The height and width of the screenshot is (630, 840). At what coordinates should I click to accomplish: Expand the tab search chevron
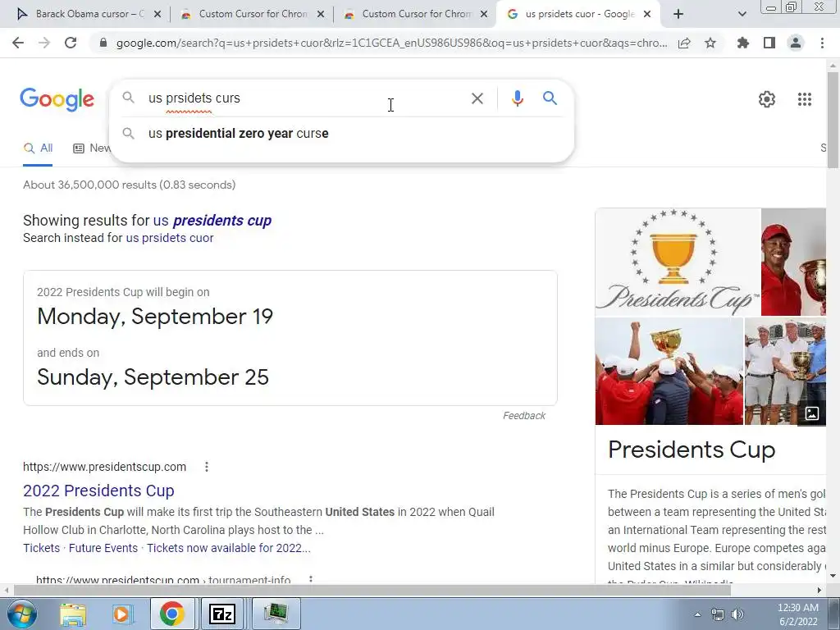742,15
